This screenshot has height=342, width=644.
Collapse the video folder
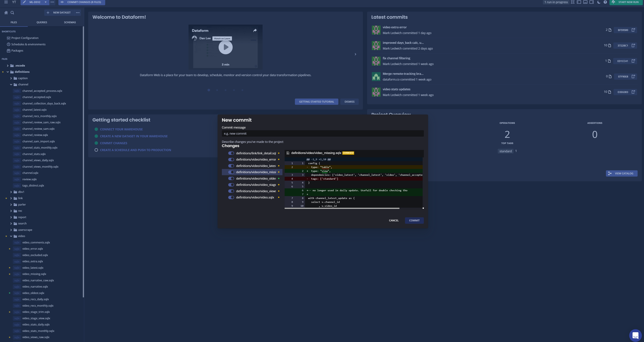coord(11,236)
